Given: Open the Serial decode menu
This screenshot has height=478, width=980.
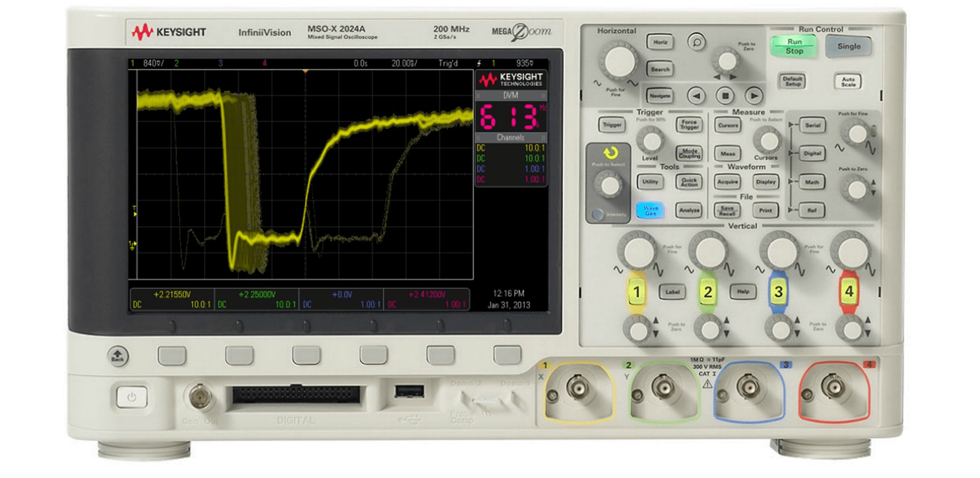Looking at the screenshot, I should point(812,125).
